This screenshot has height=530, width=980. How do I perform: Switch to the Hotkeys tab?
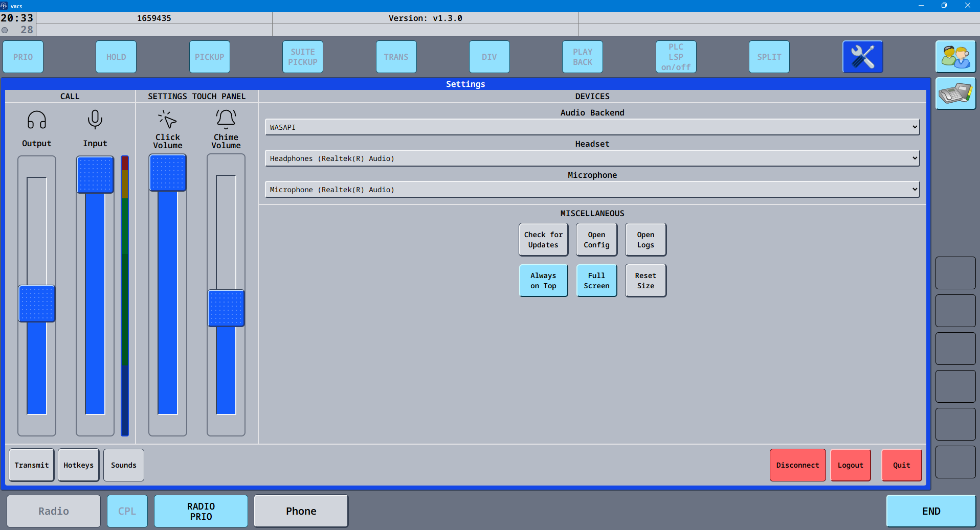78,465
